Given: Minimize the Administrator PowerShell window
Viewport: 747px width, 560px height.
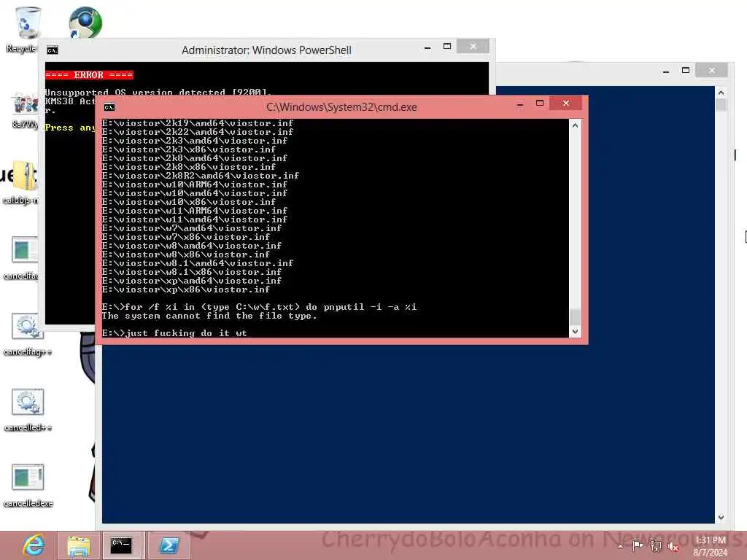Looking at the screenshot, I should [x=427, y=47].
